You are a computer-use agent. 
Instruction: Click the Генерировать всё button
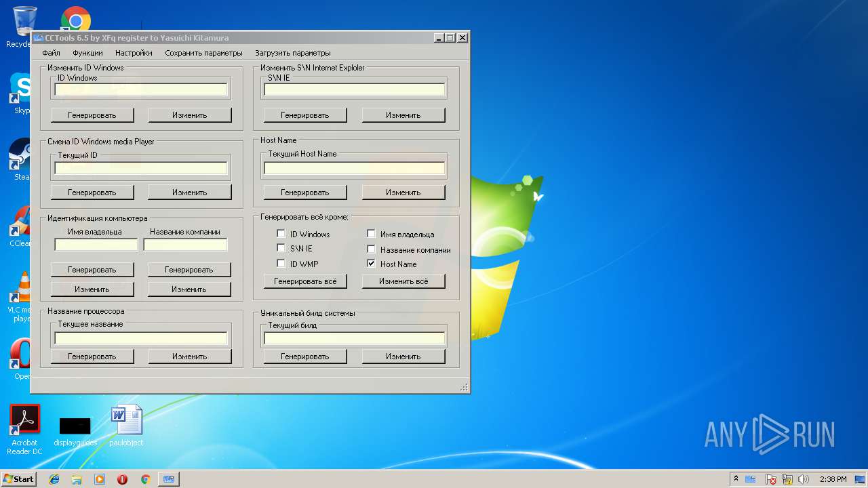tap(305, 281)
